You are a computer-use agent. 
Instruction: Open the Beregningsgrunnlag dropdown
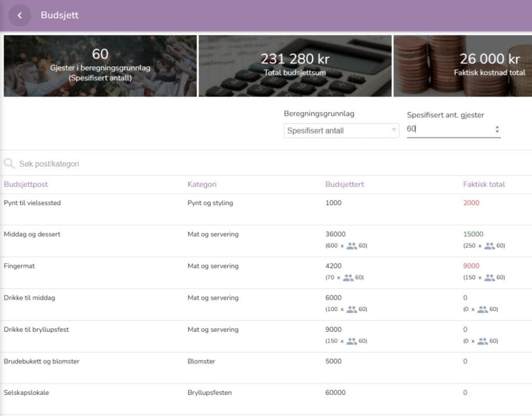(x=341, y=131)
